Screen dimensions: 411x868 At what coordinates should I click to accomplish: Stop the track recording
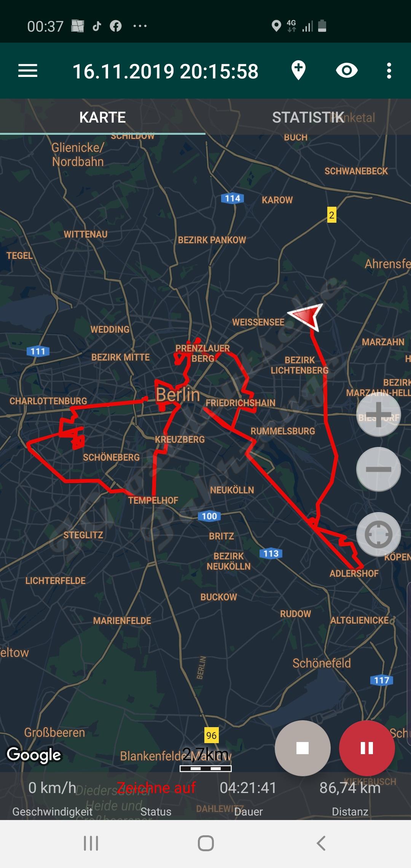click(x=303, y=748)
